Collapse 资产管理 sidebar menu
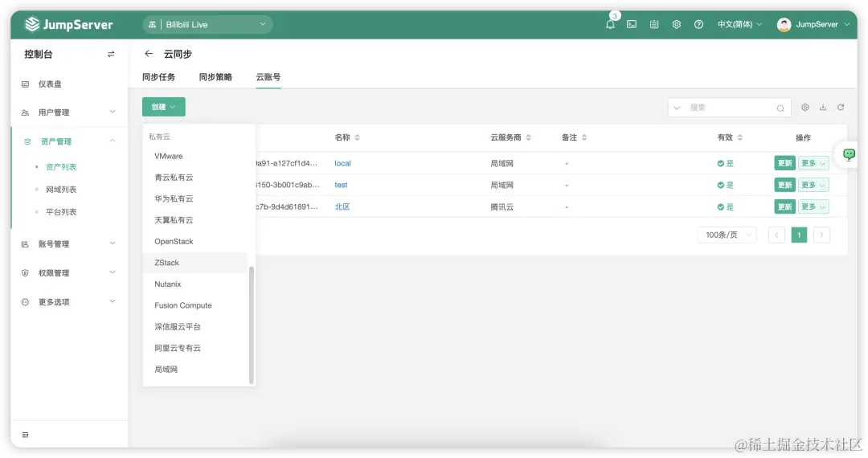The image size is (868, 458). click(69, 141)
